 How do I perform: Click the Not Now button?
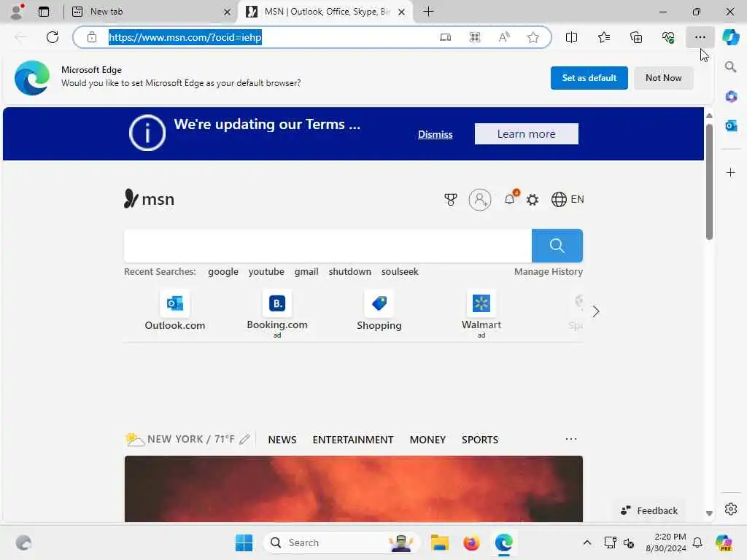pos(663,78)
